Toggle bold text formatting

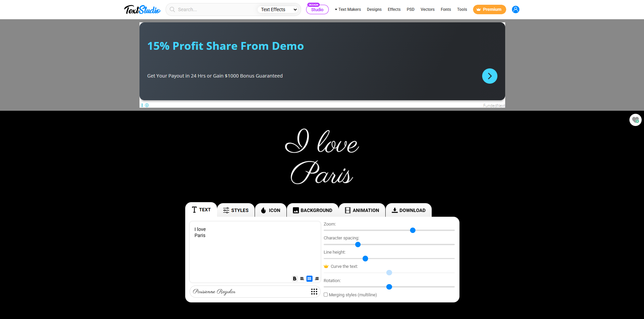point(295,278)
